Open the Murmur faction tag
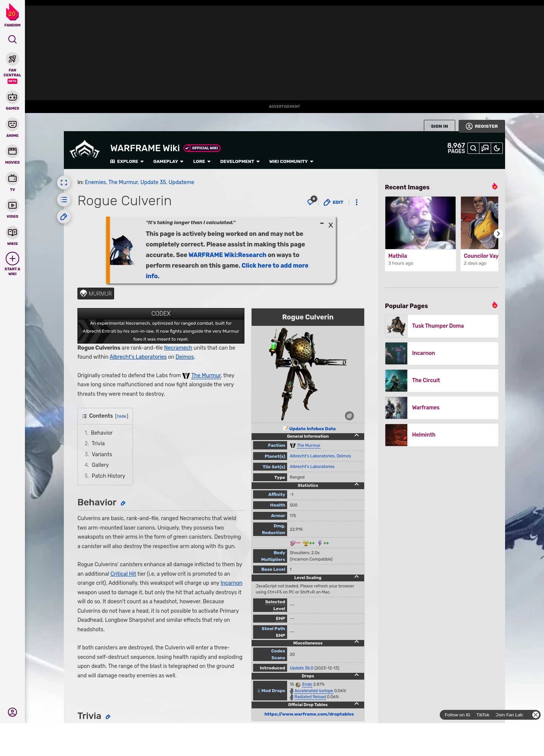 (96, 294)
